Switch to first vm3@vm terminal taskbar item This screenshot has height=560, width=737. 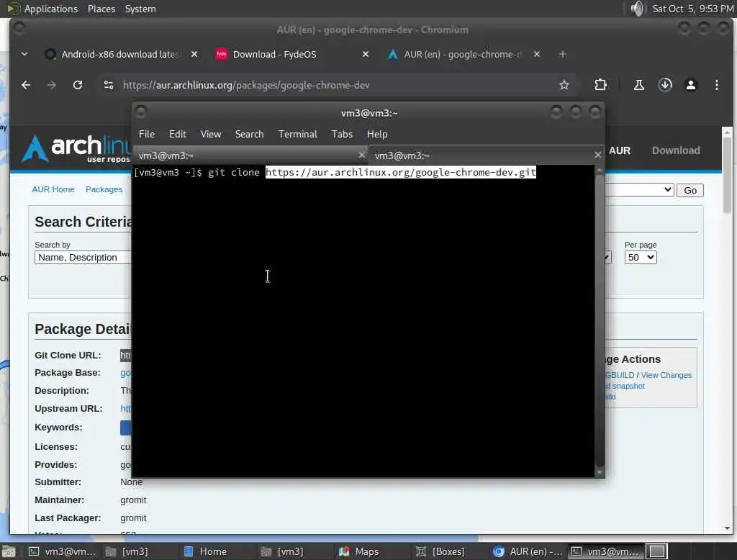(62, 551)
